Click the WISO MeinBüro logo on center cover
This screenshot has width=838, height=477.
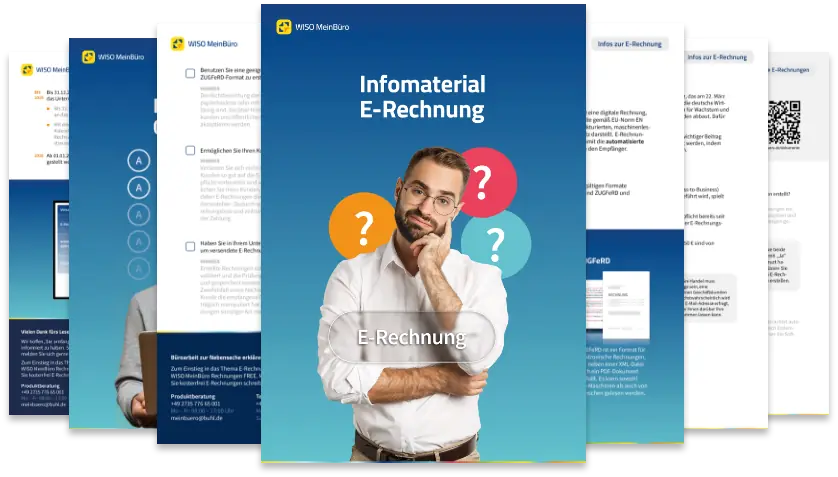[307, 27]
